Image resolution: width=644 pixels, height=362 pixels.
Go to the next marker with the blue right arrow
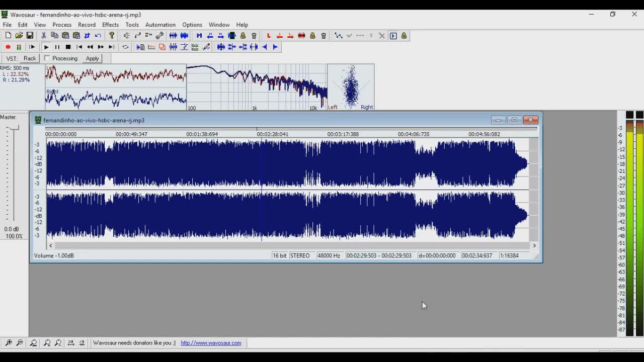(221, 36)
